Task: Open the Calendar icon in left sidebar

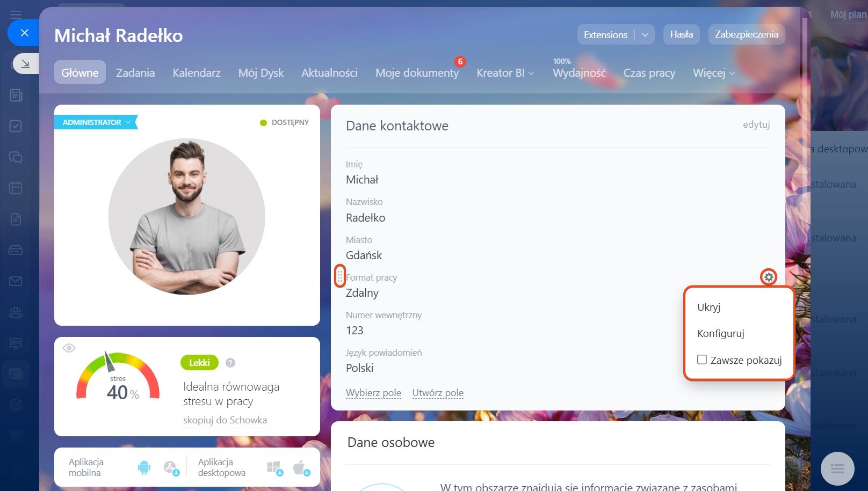Action: [x=16, y=188]
